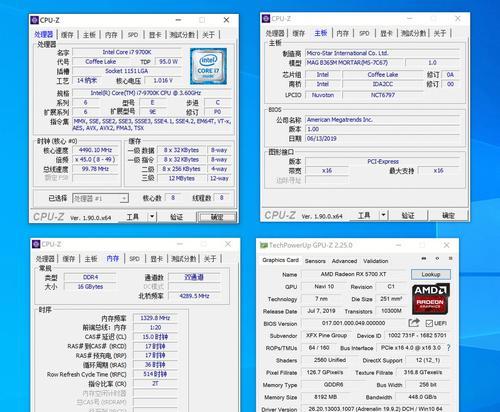
Task: Click 工具 in the processor CPU-Z window
Action: coord(132,217)
